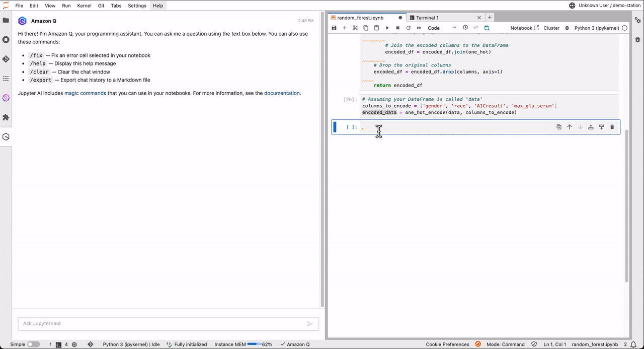The image size is (644, 349).
Task: Toggle Simple interface mode switch
Action: click(33, 344)
